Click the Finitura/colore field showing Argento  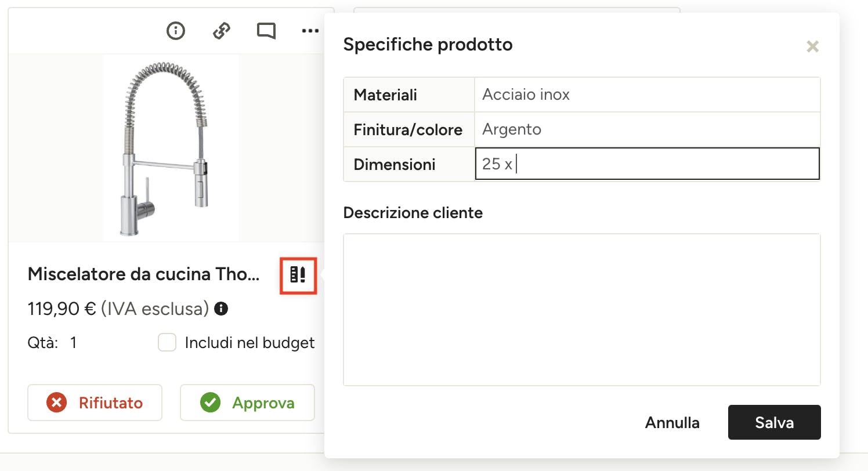pos(646,129)
